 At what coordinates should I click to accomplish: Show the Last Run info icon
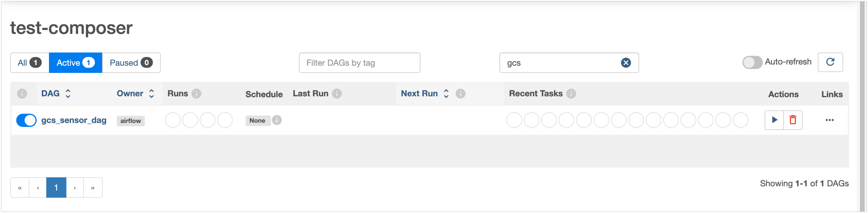click(337, 94)
